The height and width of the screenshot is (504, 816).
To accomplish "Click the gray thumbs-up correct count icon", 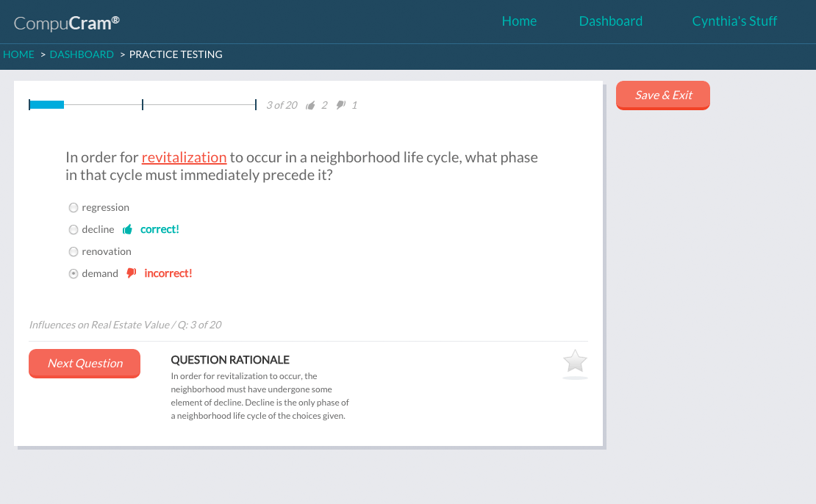I will coord(310,105).
